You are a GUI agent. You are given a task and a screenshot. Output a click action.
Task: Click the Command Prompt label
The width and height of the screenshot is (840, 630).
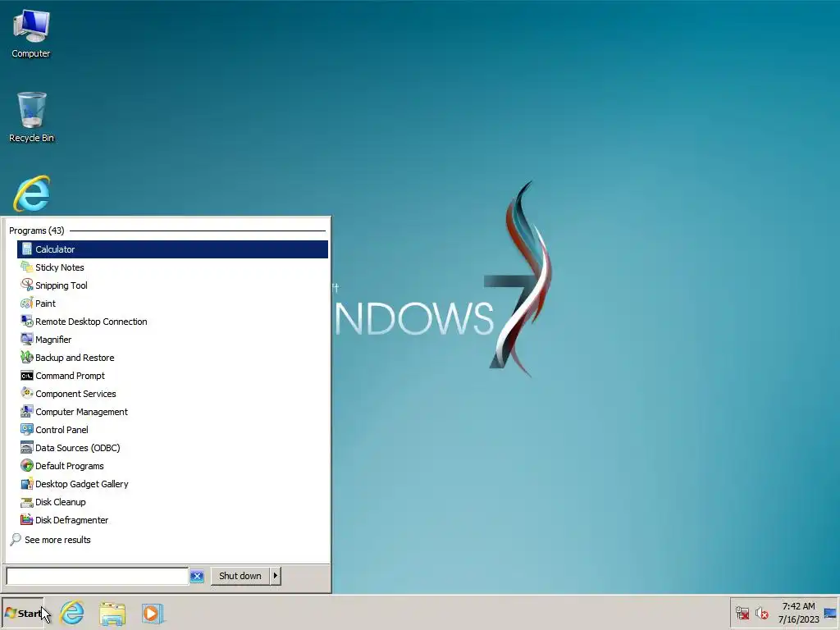click(71, 376)
